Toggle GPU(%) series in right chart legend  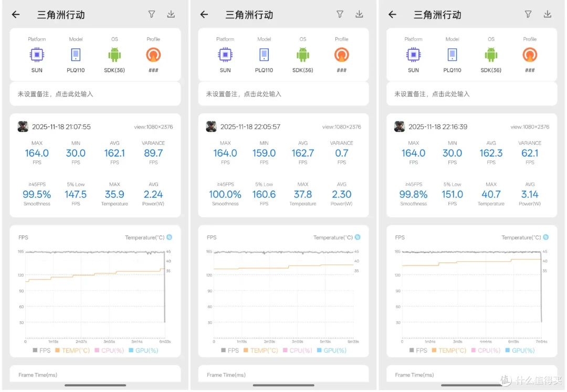(520, 351)
